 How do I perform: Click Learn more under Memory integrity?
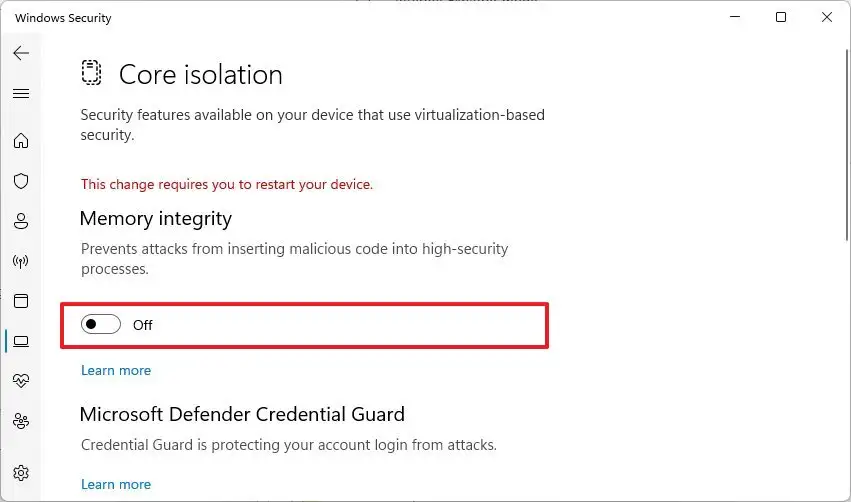click(116, 370)
